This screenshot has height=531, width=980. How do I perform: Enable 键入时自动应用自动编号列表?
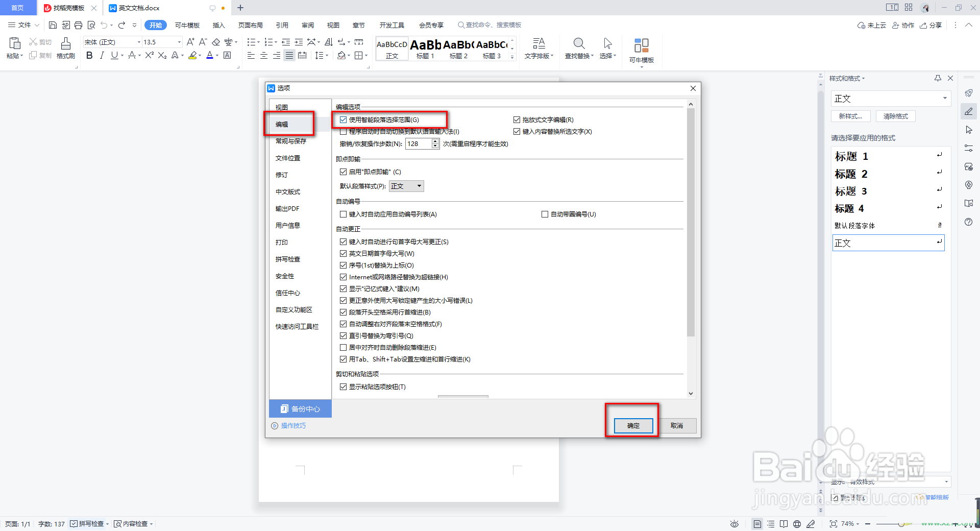[343, 214]
